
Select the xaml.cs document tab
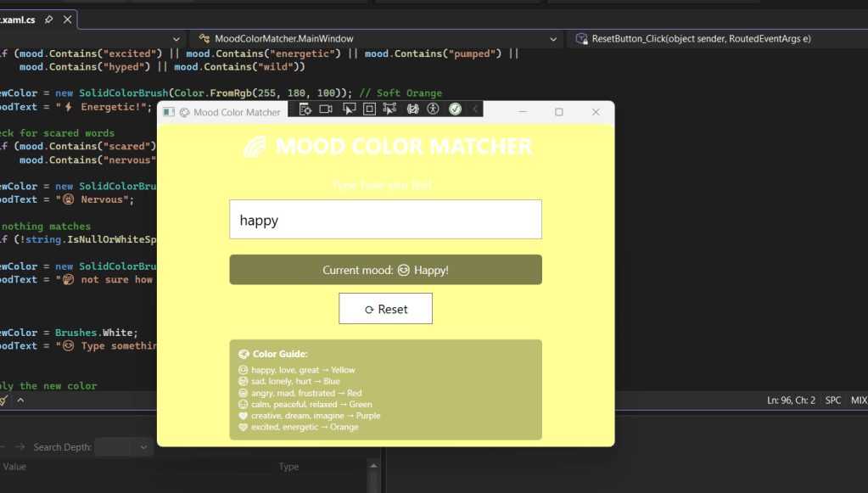click(x=17, y=19)
